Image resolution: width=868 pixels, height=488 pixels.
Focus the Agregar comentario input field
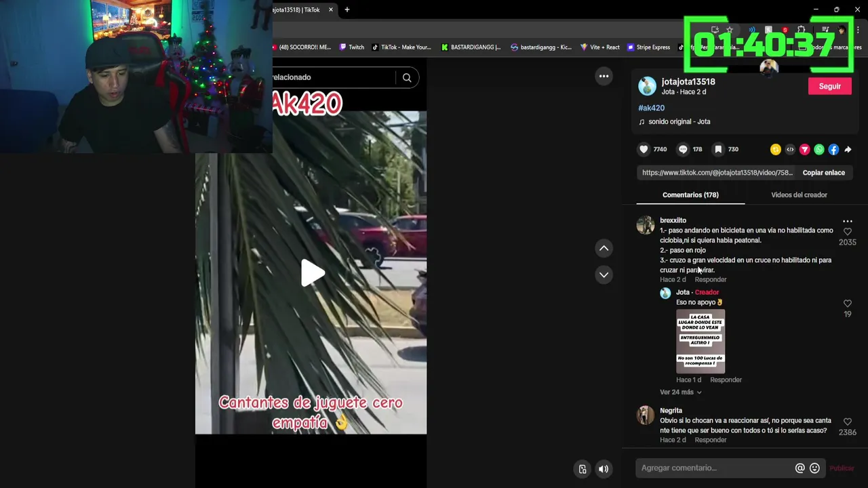click(x=715, y=468)
